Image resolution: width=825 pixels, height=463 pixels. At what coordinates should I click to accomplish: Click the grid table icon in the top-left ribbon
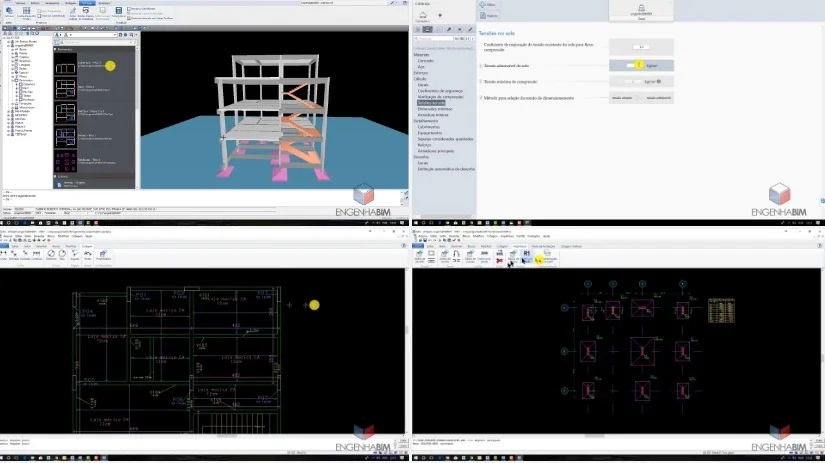(26, 11)
